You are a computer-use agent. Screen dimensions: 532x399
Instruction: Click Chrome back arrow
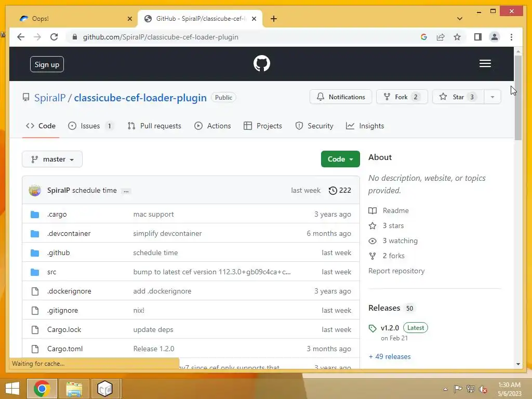[21, 37]
